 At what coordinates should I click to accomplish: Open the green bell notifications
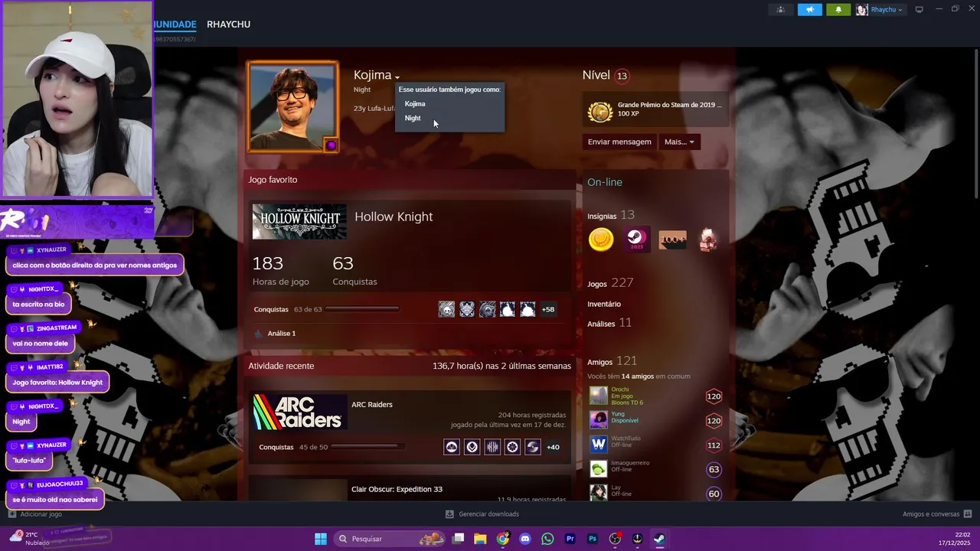[838, 9]
